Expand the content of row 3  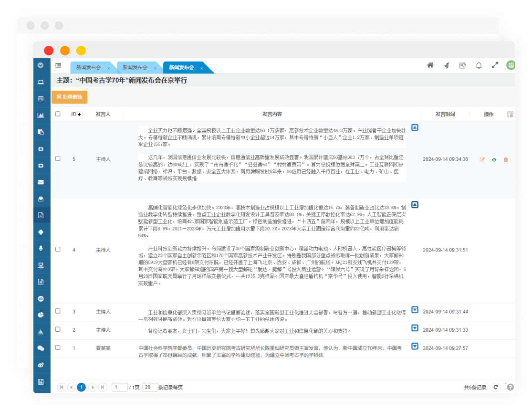(415, 310)
